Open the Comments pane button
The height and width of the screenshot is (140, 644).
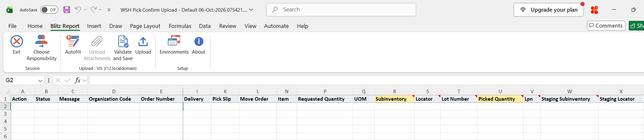coord(606,26)
